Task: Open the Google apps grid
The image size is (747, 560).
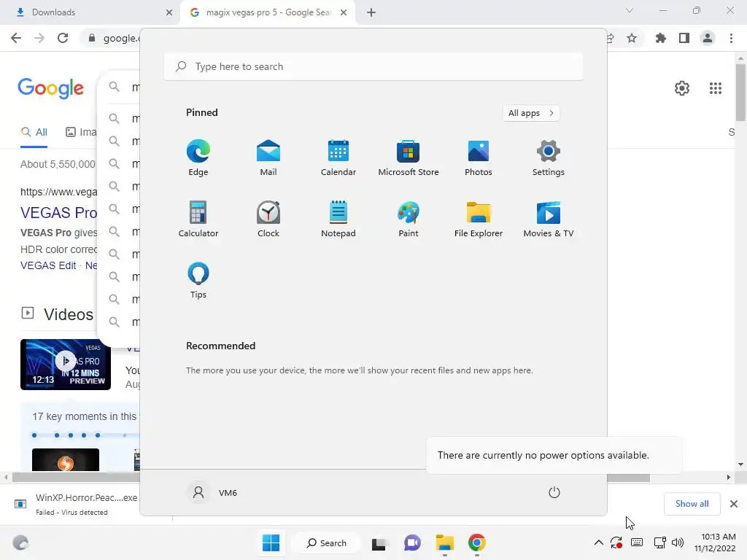Action: click(716, 88)
